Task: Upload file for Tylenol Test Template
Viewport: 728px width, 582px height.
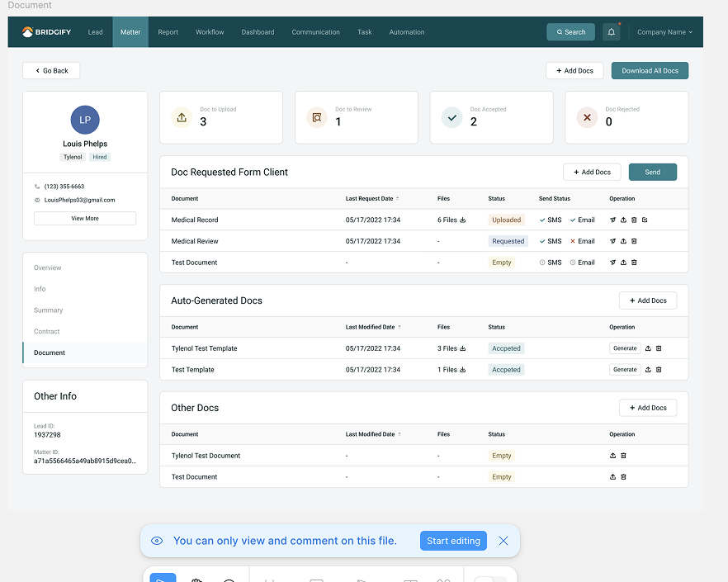Action: pos(648,348)
